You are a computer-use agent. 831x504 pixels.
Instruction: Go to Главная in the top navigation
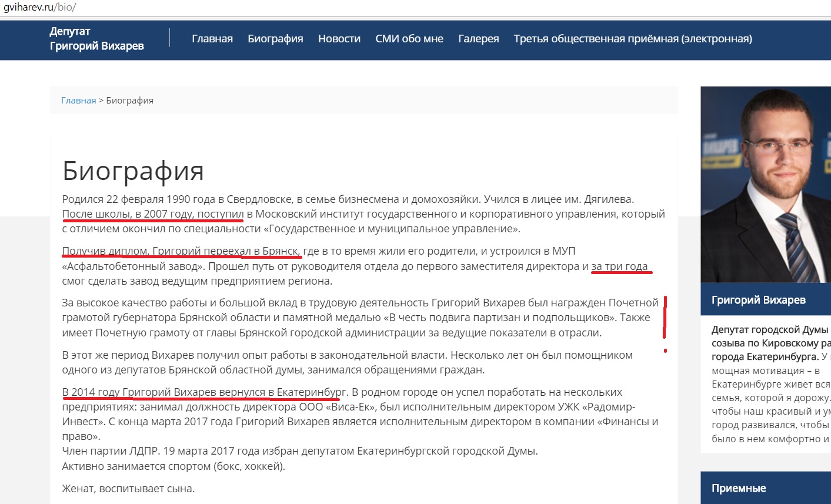[212, 39]
